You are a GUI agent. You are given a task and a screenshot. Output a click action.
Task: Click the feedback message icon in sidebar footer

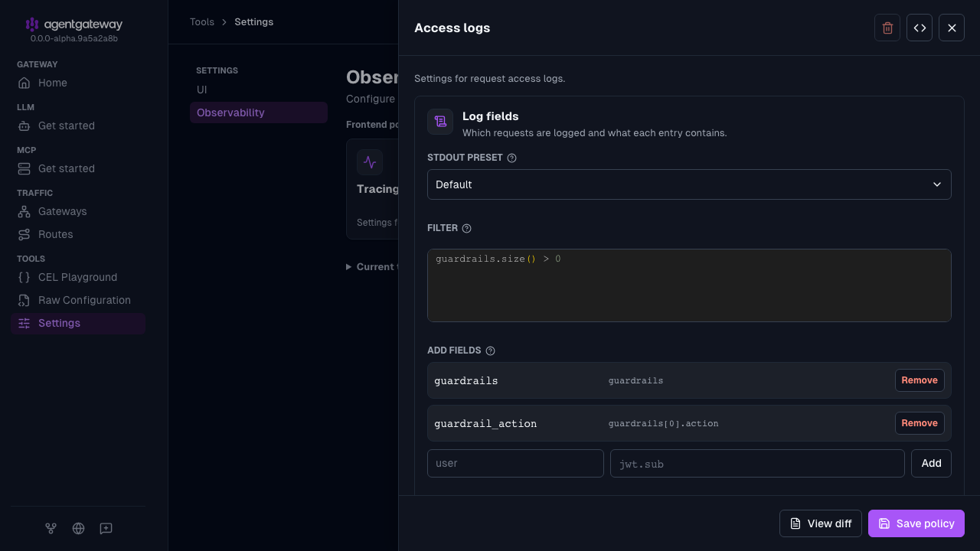tap(106, 528)
